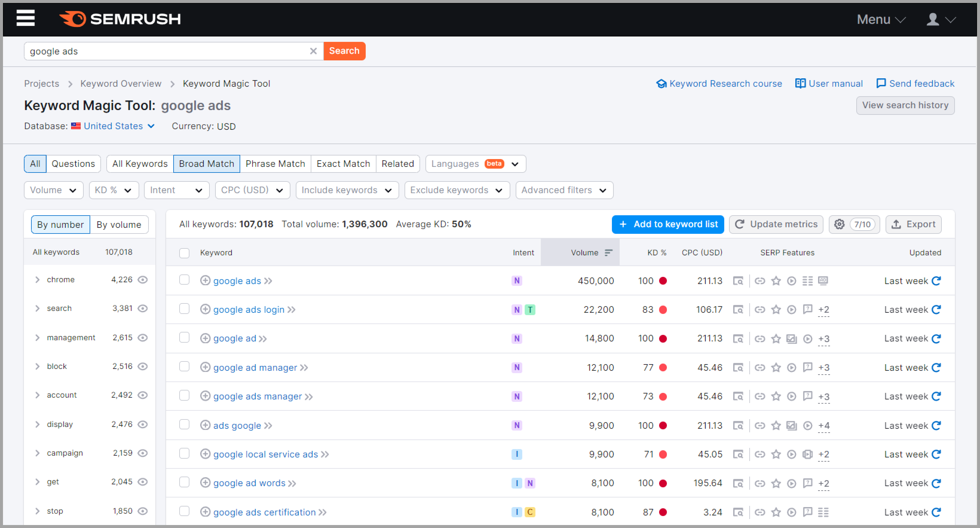Viewport: 980px width, 528px height.
Task: Click T intent badge for google ads login
Action: 530,309
